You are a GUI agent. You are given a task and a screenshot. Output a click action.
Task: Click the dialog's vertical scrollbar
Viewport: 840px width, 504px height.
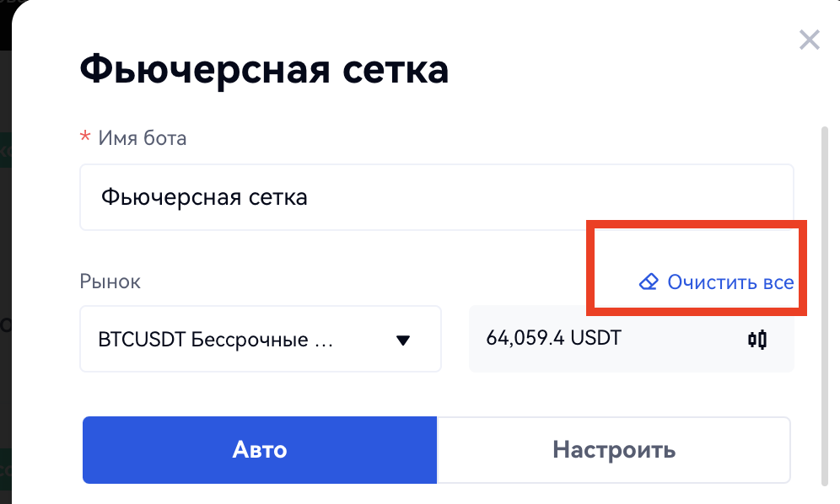point(824,303)
